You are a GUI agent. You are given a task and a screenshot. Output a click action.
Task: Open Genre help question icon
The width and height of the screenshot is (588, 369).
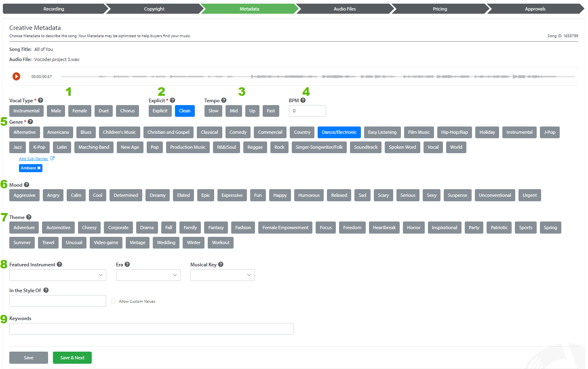30,122
